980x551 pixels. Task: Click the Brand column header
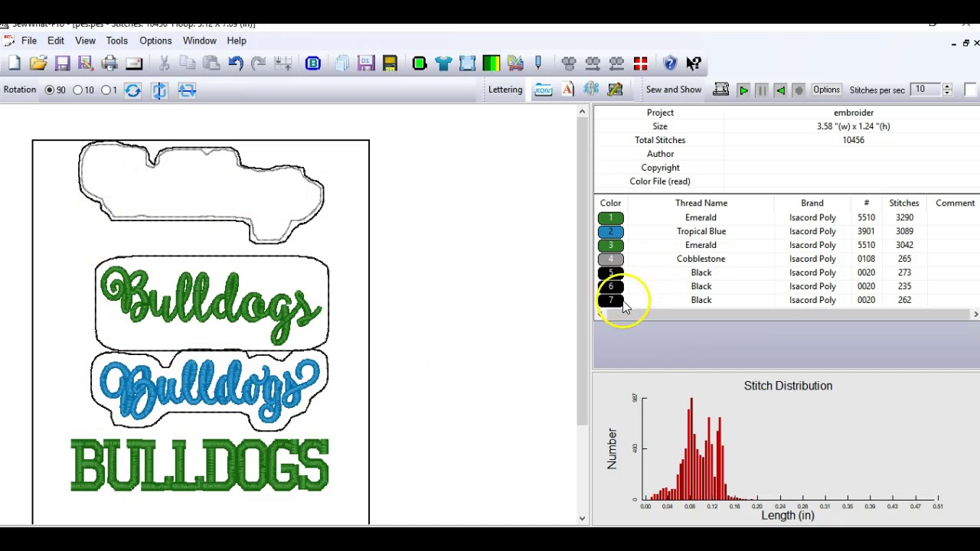812,203
